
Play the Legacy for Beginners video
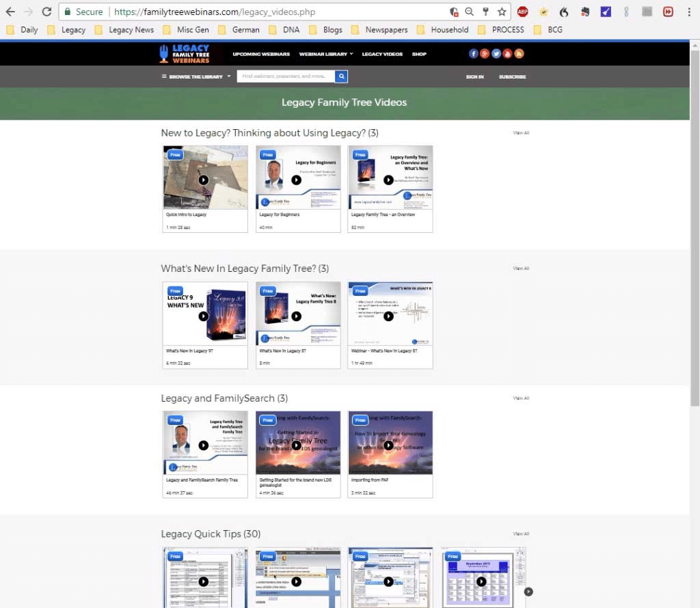pos(297,180)
